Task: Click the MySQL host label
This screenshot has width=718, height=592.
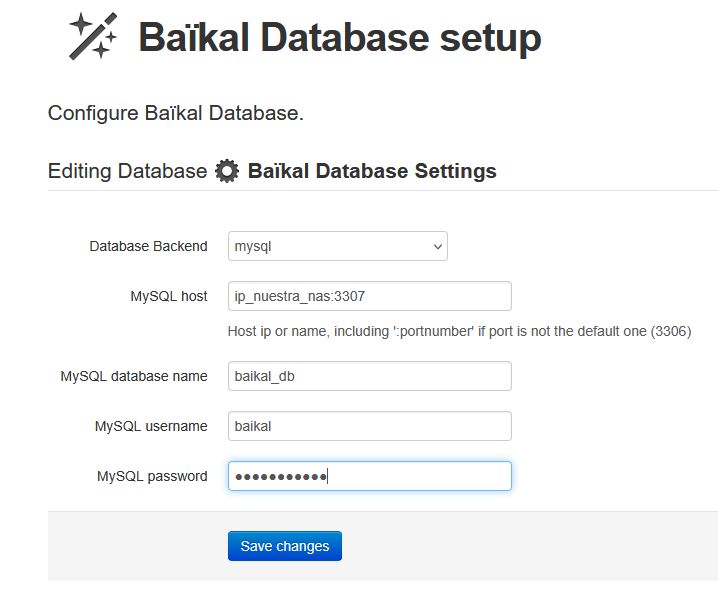Action: 168,296
